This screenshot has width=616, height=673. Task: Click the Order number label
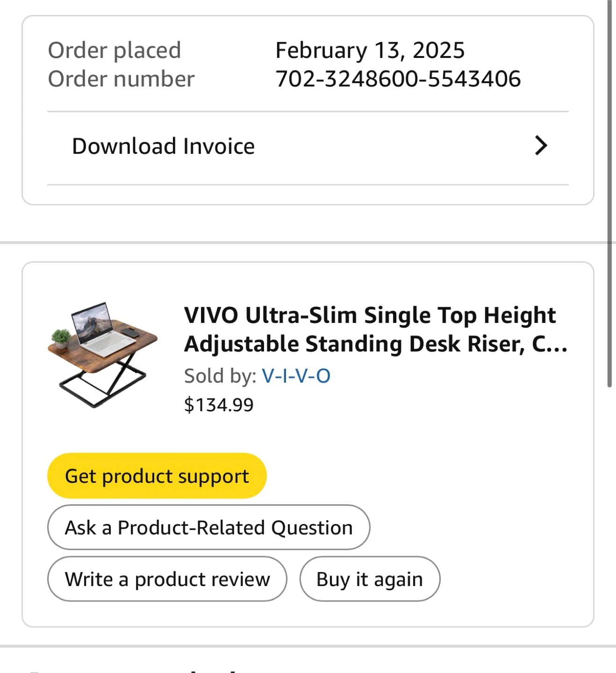pyautogui.click(x=121, y=79)
